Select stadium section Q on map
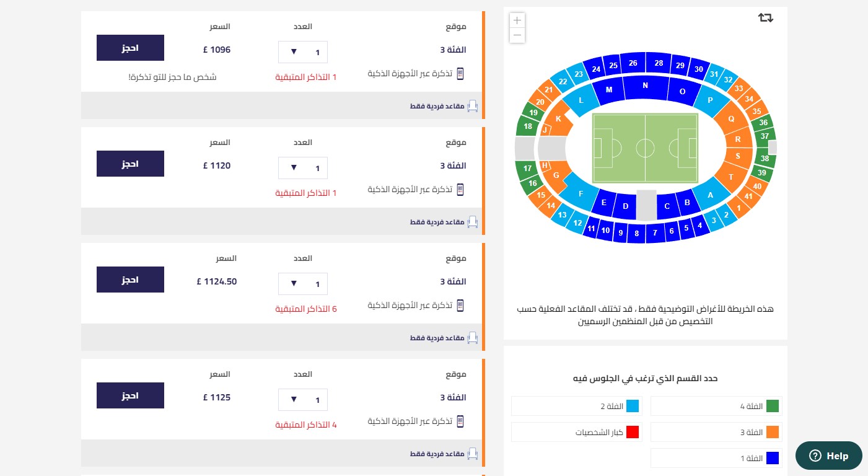The image size is (868, 476). point(731,119)
